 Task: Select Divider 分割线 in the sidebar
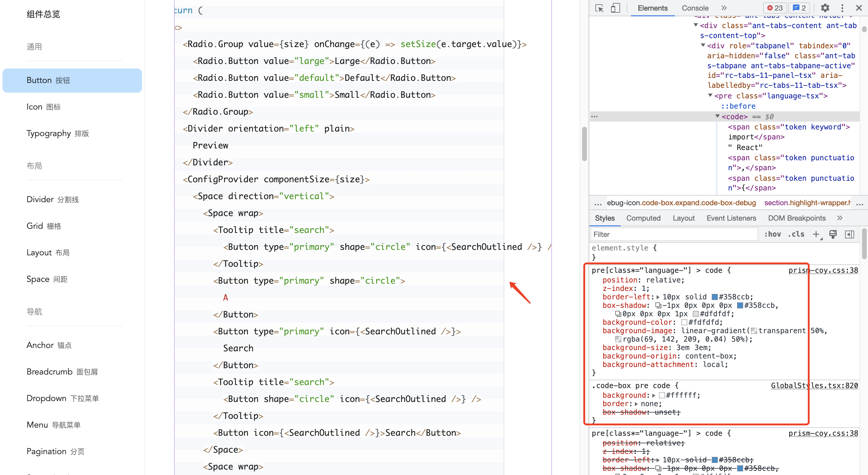(52, 199)
